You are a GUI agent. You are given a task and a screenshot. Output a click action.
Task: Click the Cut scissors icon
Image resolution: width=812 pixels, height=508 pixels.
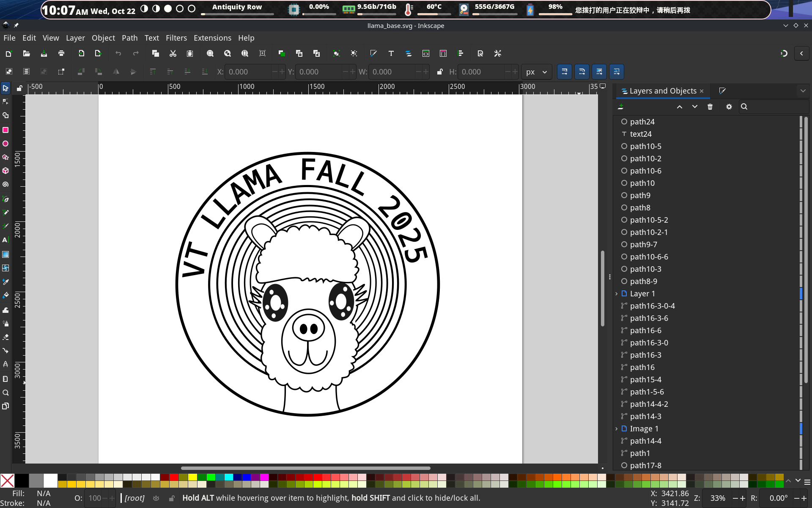[173, 53]
